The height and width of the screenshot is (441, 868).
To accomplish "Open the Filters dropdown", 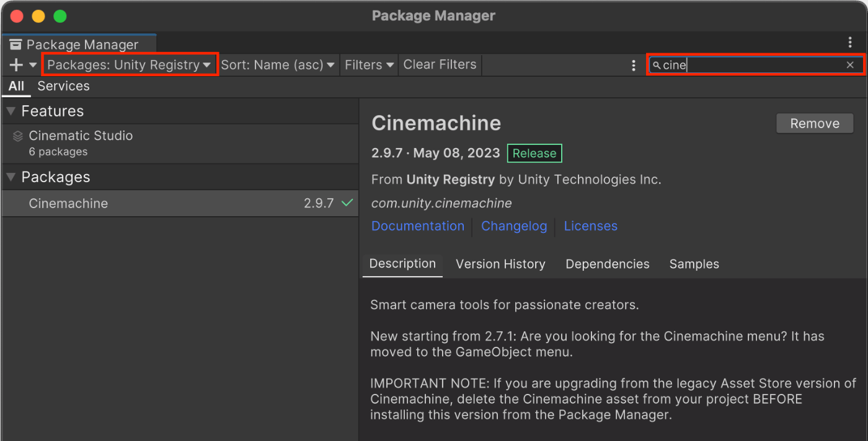I will [370, 65].
